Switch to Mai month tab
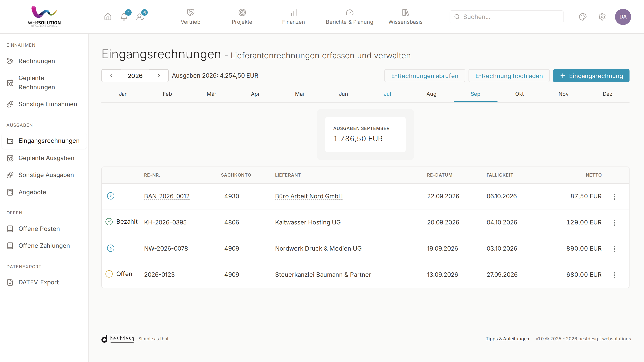The width and height of the screenshot is (644, 362). click(x=299, y=94)
